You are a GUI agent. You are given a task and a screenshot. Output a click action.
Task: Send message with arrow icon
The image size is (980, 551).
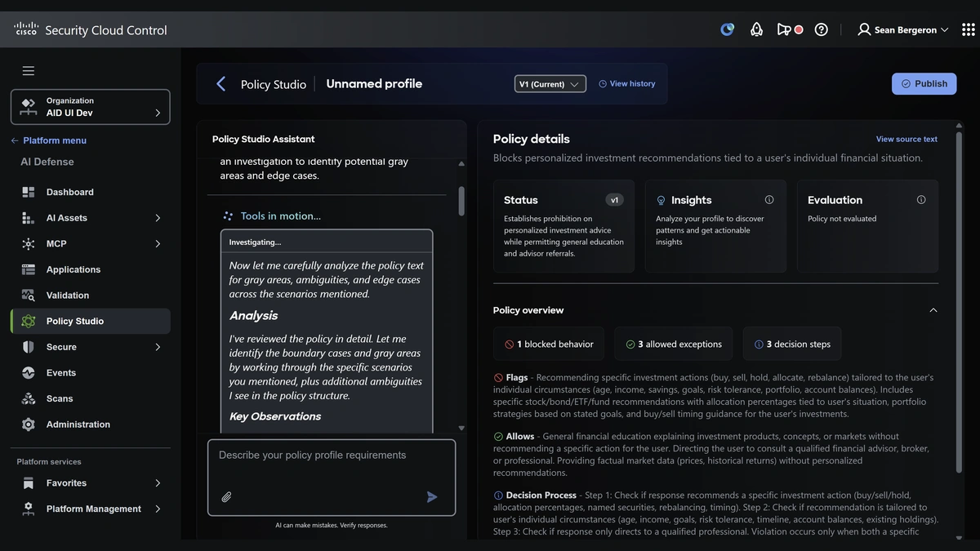[x=432, y=496]
